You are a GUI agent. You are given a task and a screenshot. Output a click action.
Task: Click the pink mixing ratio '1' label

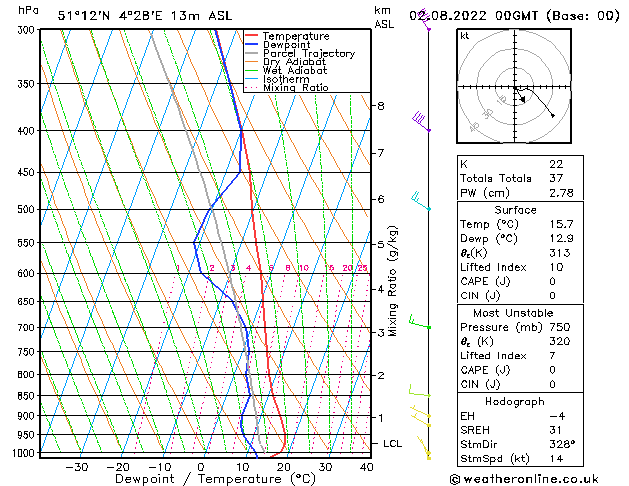coord(178,268)
